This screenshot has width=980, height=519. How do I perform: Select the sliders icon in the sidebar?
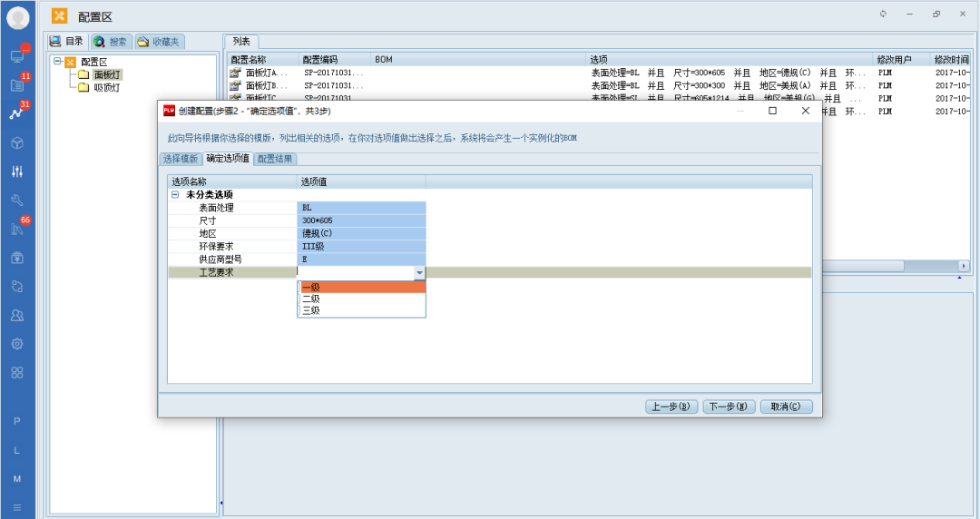point(17,171)
